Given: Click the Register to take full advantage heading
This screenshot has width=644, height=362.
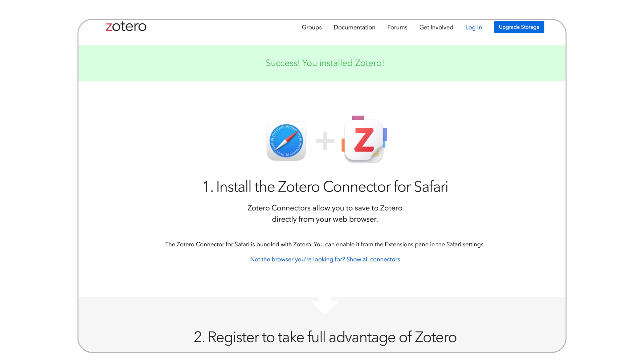Looking at the screenshot, I should coord(325,337).
